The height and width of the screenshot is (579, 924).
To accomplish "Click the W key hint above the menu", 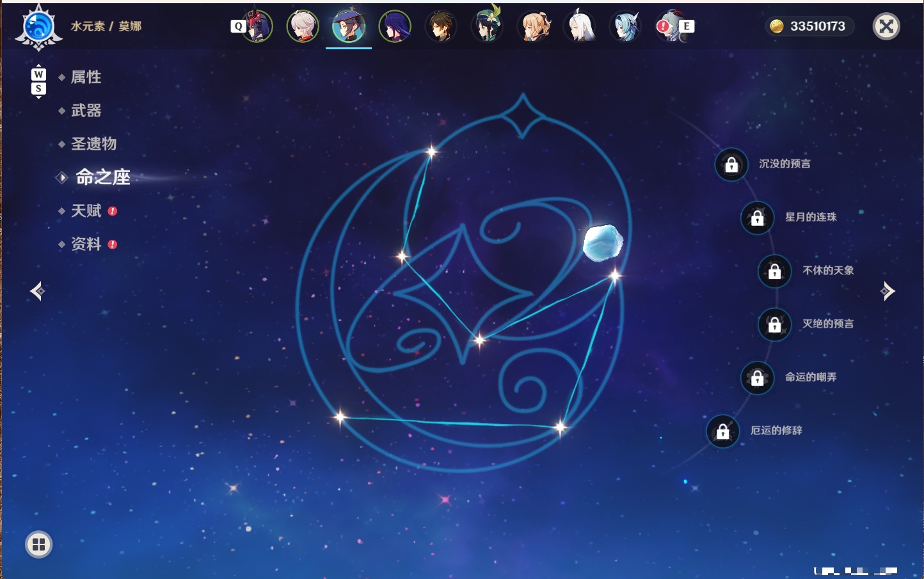I will tap(38, 74).
